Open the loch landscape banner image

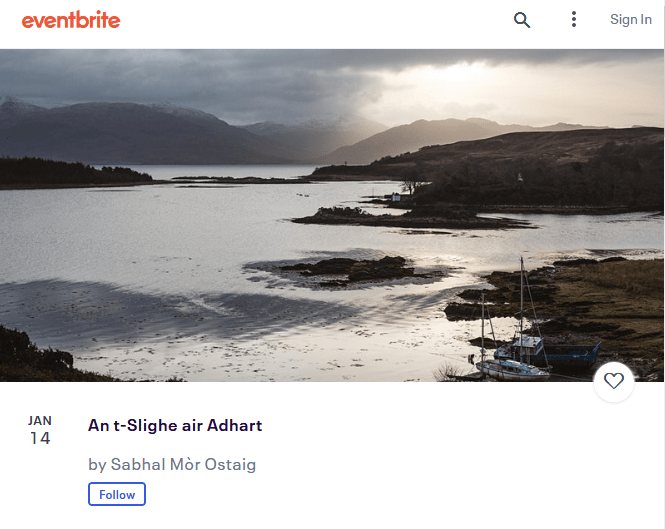click(x=332, y=215)
